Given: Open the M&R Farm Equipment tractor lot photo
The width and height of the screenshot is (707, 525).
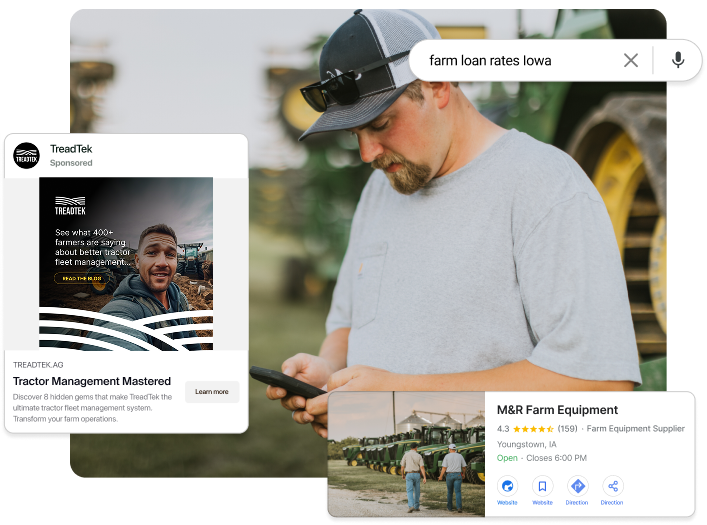Looking at the screenshot, I should click(x=406, y=454).
